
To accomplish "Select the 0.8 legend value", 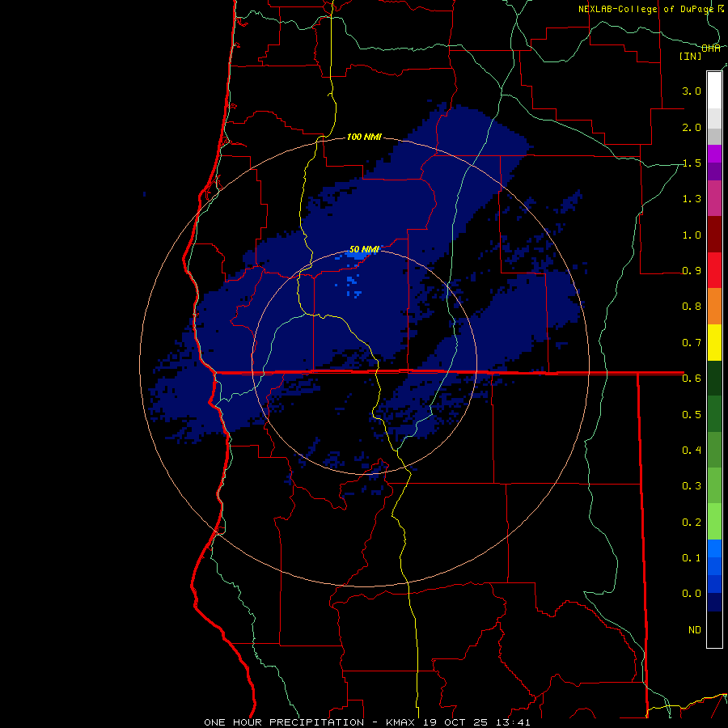I will (x=692, y=307).
